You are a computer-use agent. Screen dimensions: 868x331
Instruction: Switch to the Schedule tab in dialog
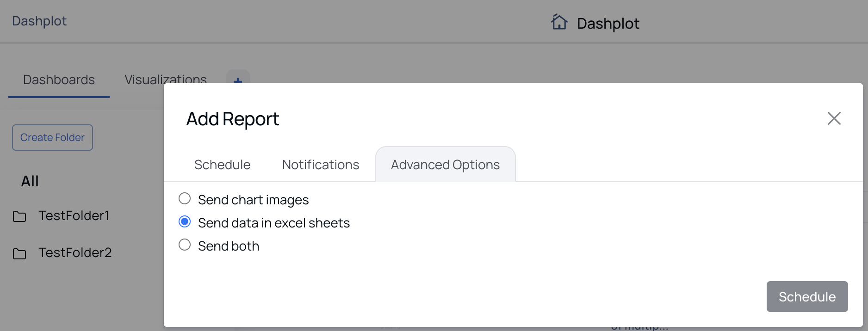pos(222,165)
